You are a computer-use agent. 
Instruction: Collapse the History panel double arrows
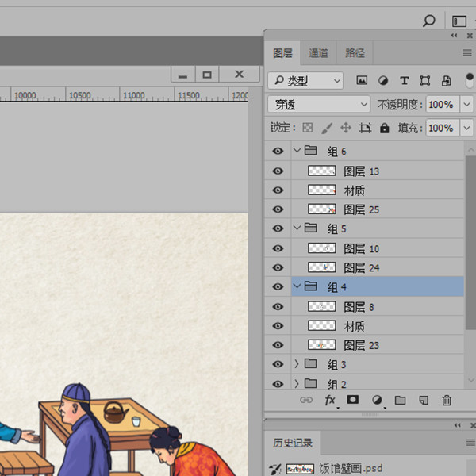(x=458, y=425)
